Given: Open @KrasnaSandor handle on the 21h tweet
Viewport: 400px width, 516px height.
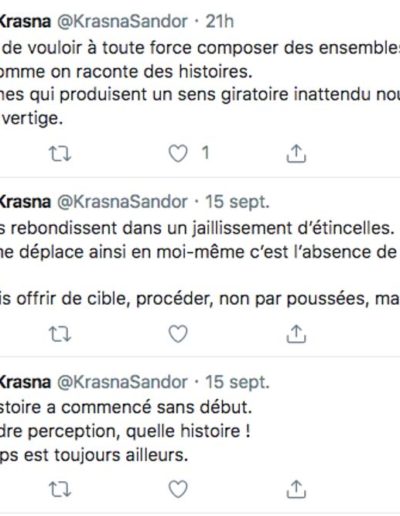Looking at the screenshot, I should tap(122, 22).
